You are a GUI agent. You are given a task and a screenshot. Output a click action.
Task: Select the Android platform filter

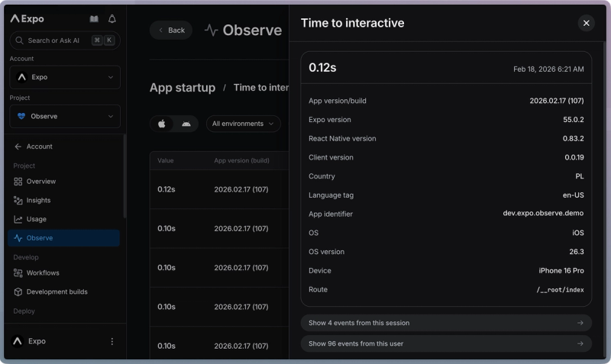point(186,124)
